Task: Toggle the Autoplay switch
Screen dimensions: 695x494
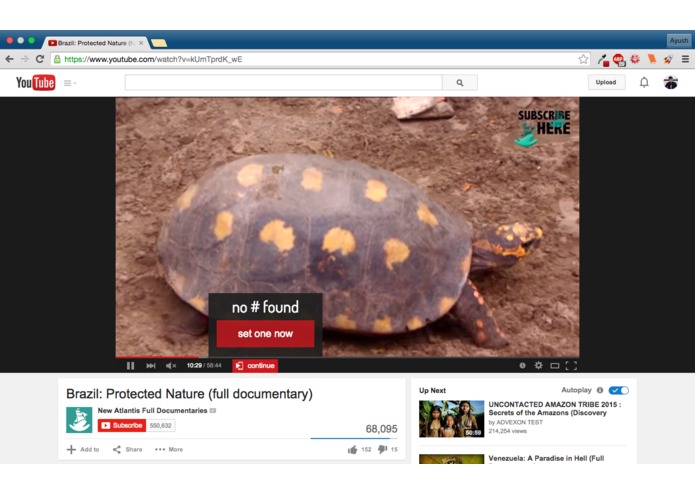Action: click(x=618, y=390)
